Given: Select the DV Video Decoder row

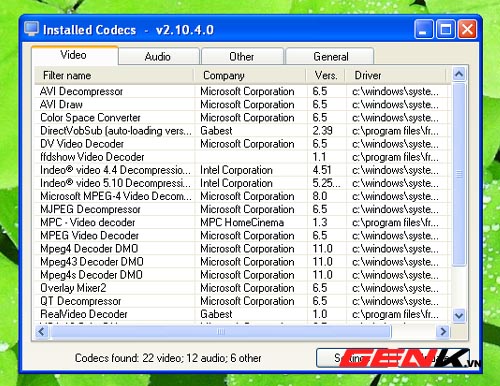Looking at the screenshot, I should 243,144.
